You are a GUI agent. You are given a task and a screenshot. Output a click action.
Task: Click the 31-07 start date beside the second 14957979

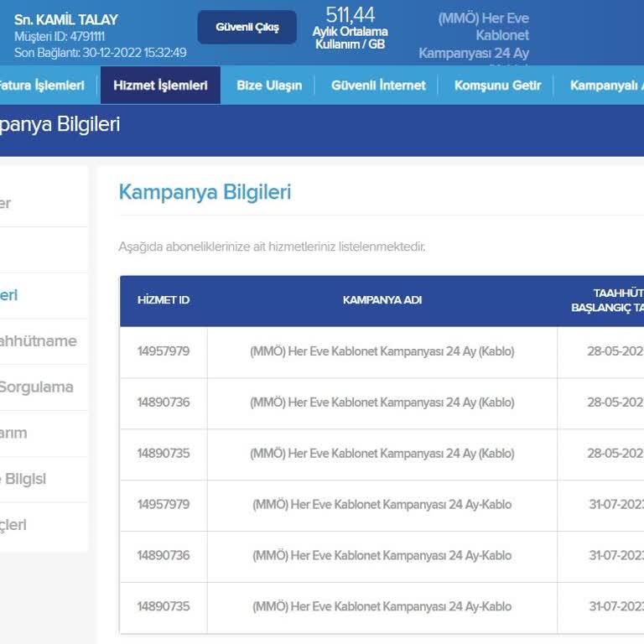[616, 504]
